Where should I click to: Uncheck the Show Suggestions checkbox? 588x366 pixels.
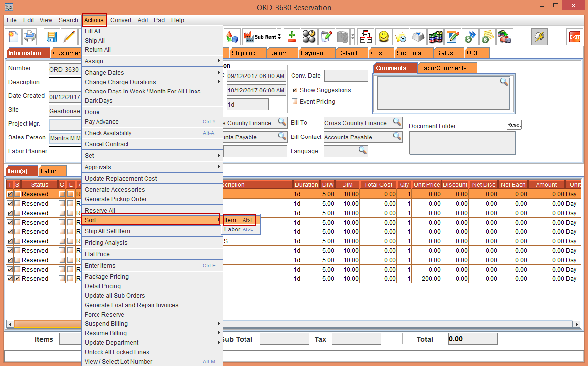coord(295,90)
